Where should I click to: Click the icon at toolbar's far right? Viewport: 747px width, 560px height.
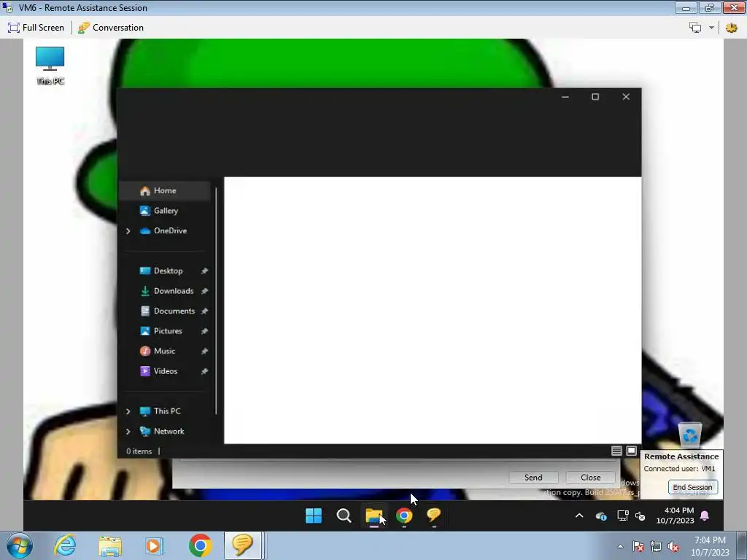[731, 28]
